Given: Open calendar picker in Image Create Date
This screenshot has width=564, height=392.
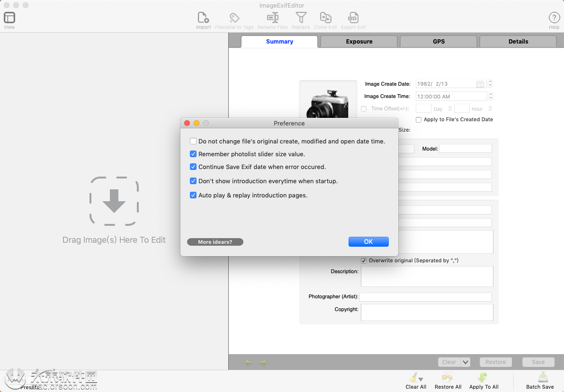Looking at the screenshot, I should pos(480,84).
